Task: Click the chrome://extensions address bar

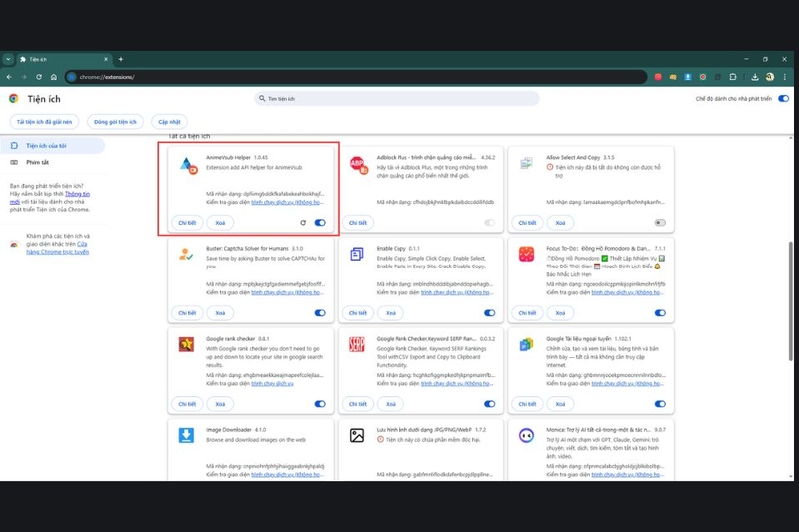Action: (x=356, y=77)
